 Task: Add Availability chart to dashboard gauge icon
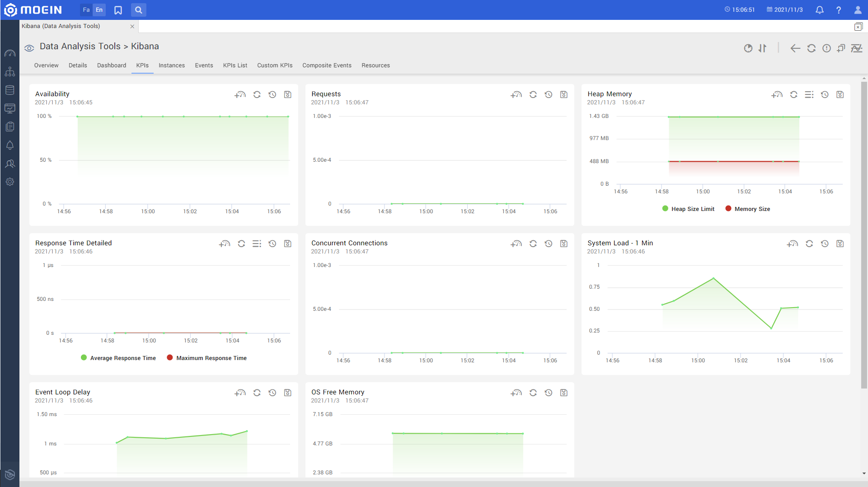click(x=240, y=94)
